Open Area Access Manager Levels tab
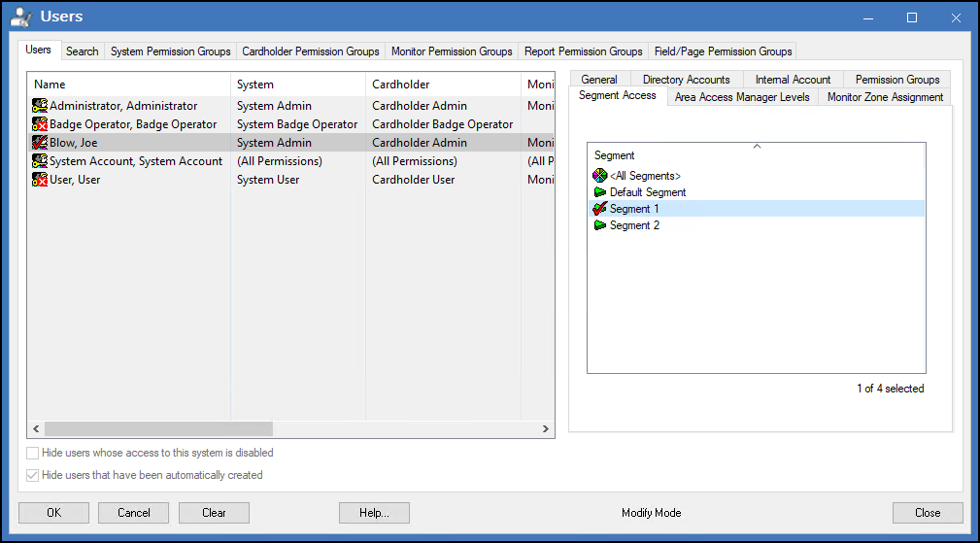 click(742, 97)
